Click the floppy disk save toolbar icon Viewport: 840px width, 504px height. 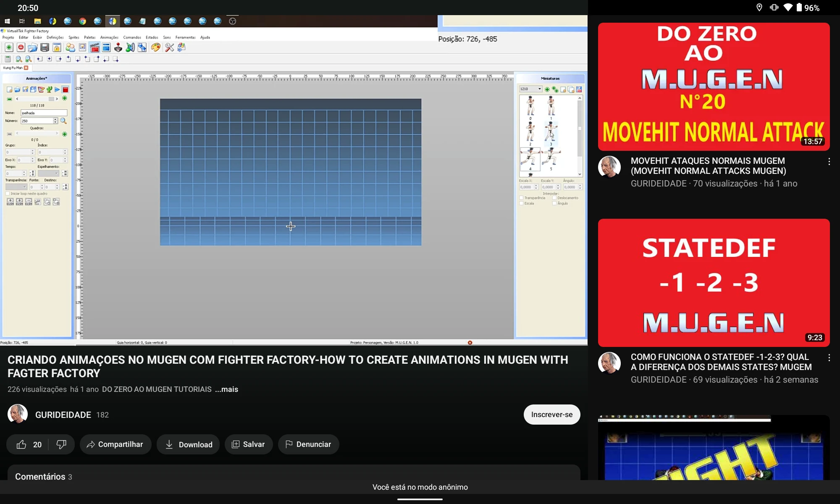[45, 47]
